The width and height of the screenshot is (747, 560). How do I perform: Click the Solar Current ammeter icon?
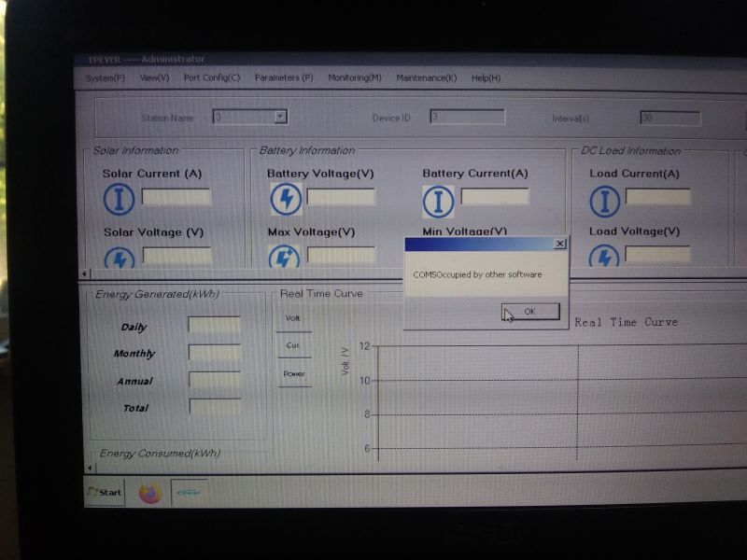coord(120,199)
